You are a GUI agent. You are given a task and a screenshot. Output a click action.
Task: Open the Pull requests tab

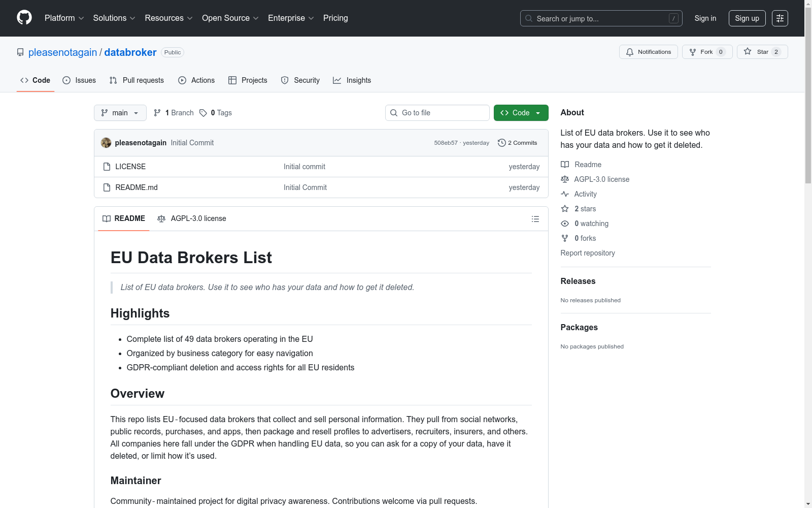(137, 80)
